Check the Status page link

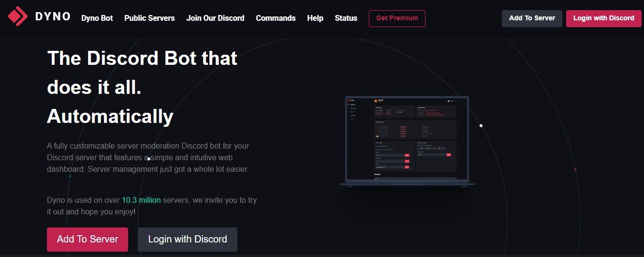coord(346,18)
